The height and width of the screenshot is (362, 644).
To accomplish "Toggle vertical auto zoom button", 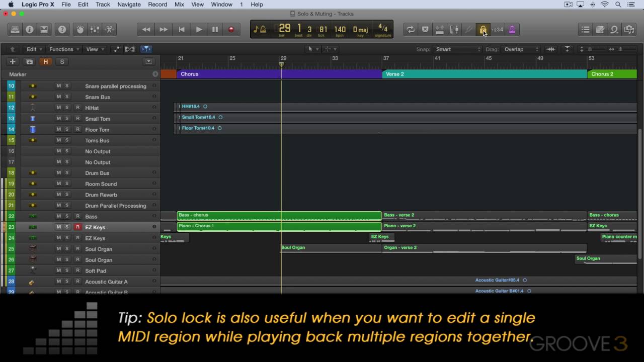I will coord(567,49).
